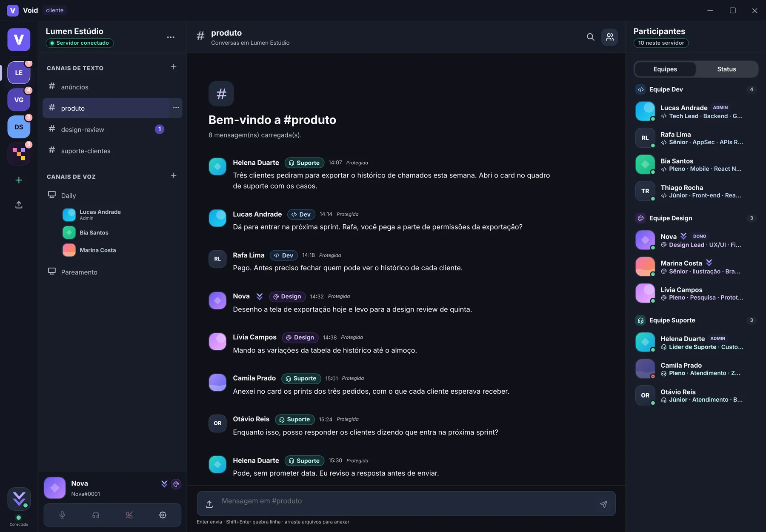Click the message input field

click(406, 504)
